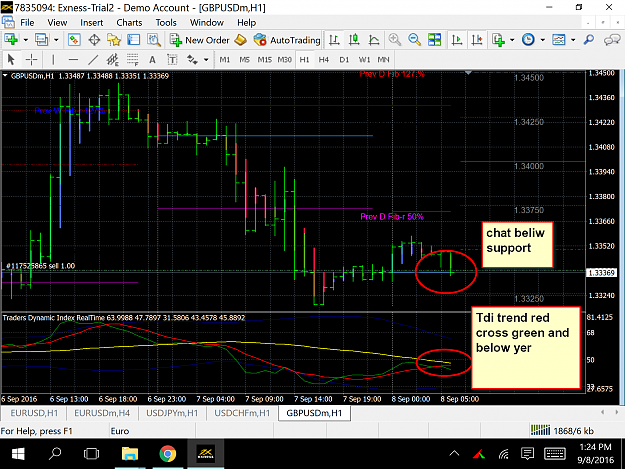Expand the Periods dropdown arrow
This screenshot has width=625, height=469.
[542, 40]
